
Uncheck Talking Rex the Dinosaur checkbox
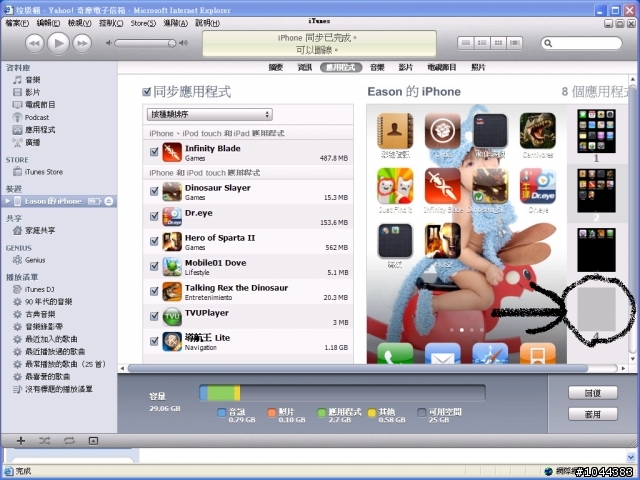(x=154, y=291)
